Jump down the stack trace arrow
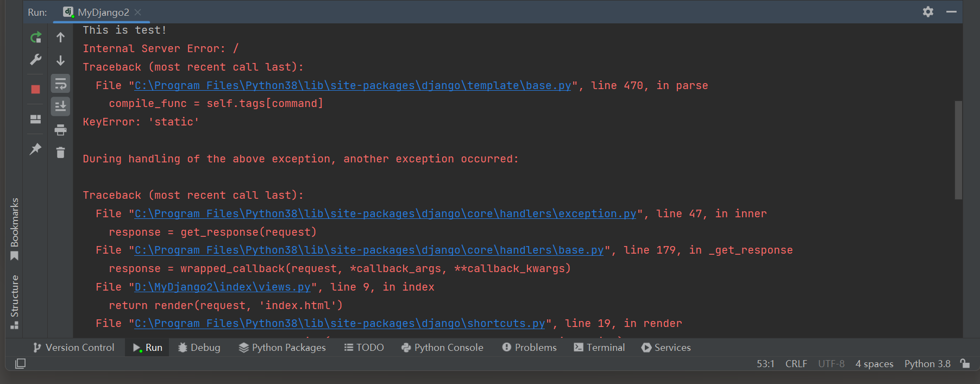 60,60
